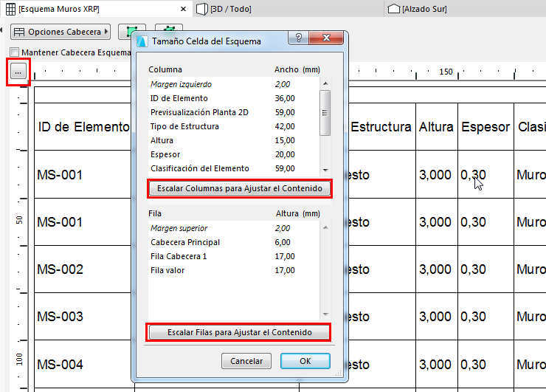Click the MS-002 cell in the schedule

click(83, 269)
